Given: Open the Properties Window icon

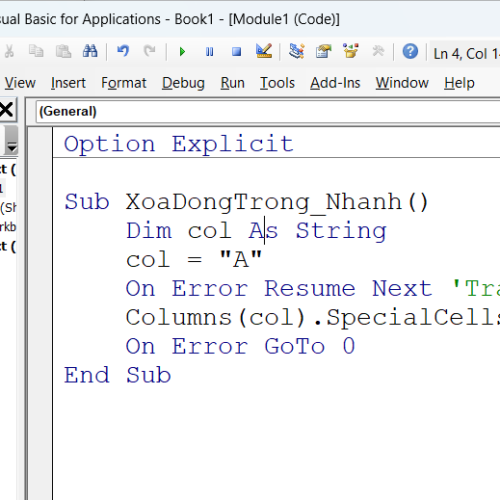Looking at the screenshot, I should pyautogui.click(x=323, y=51).
